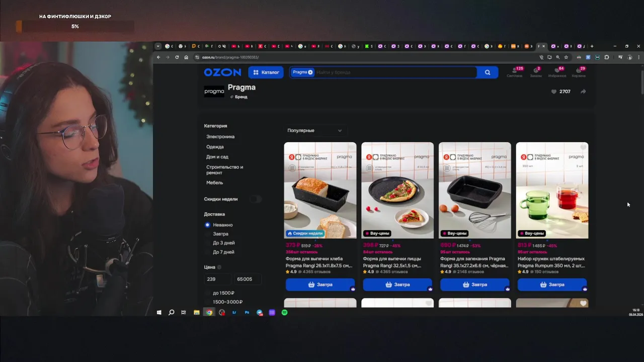Image resolution: width=644 pixels, height=362 pixels.
Task: Add pizza baking form to cart with Завтра
Action: point(397,285)
